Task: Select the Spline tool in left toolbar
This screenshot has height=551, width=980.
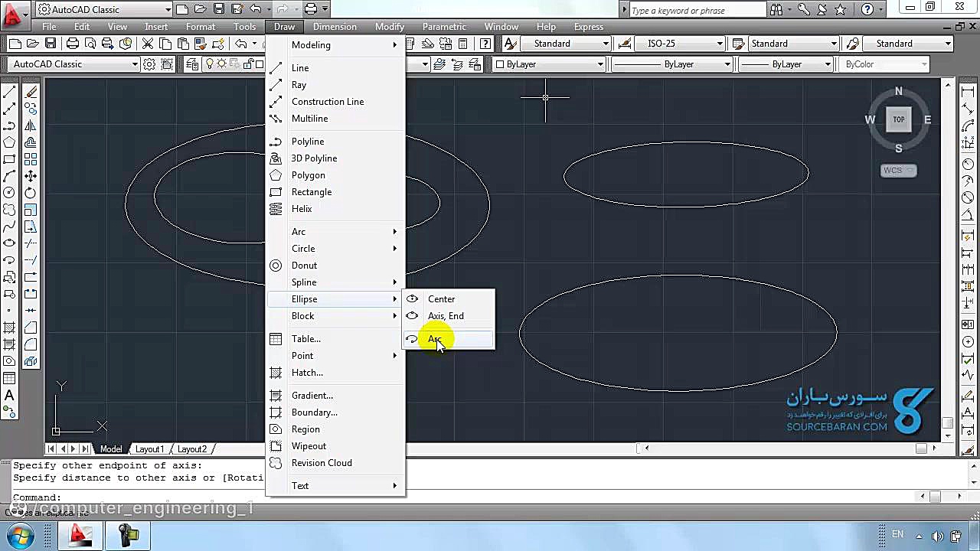Action: coord(9,227)
